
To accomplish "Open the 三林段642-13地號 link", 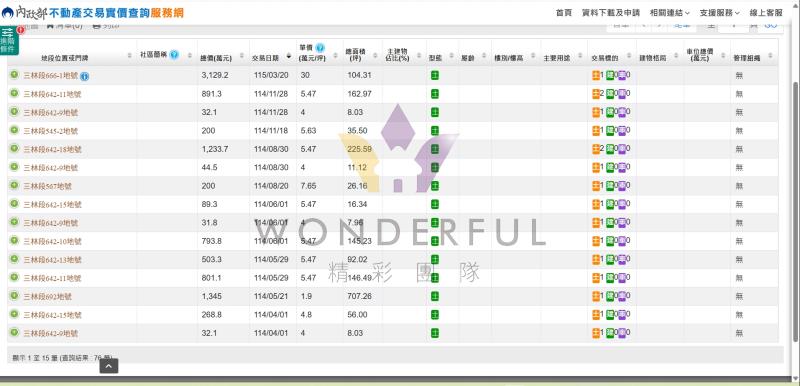I will pos(53,260).
